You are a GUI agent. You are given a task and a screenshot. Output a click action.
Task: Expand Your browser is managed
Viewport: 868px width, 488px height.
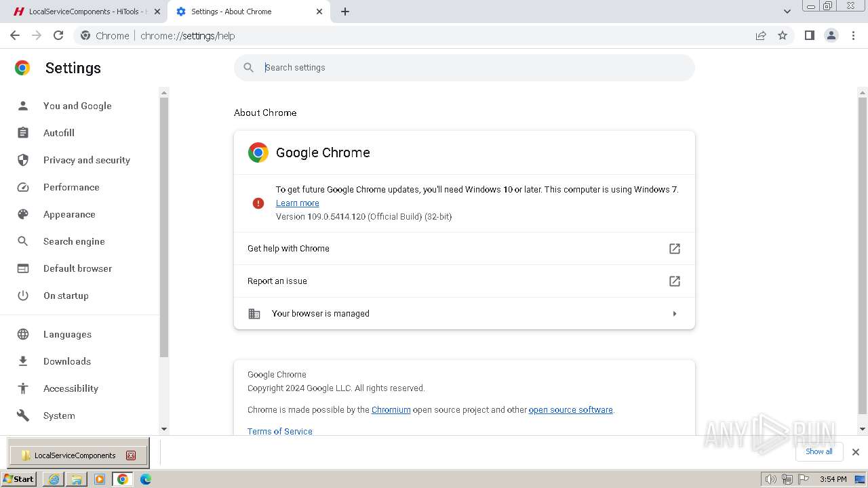click(465, 314)
